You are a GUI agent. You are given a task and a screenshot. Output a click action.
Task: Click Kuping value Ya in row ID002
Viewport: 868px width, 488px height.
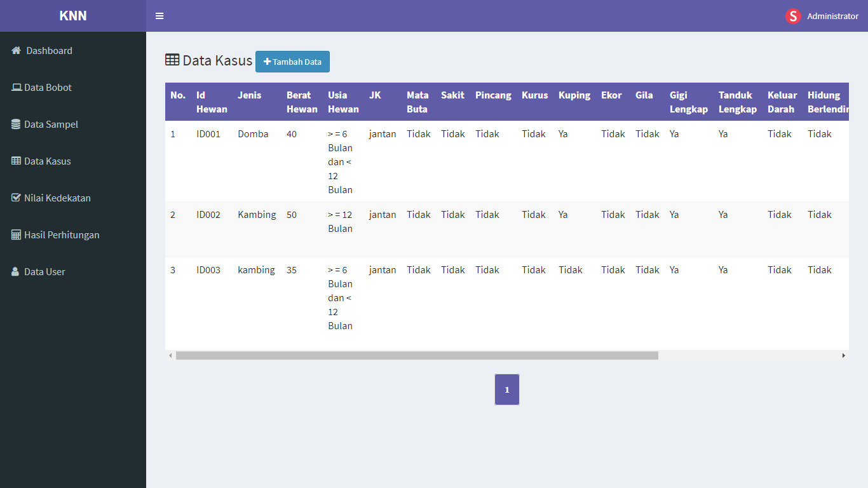[563, 214]
